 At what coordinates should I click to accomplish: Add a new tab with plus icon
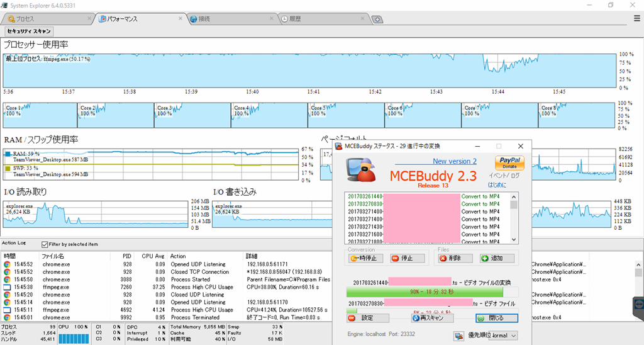[x=377, y=20]
